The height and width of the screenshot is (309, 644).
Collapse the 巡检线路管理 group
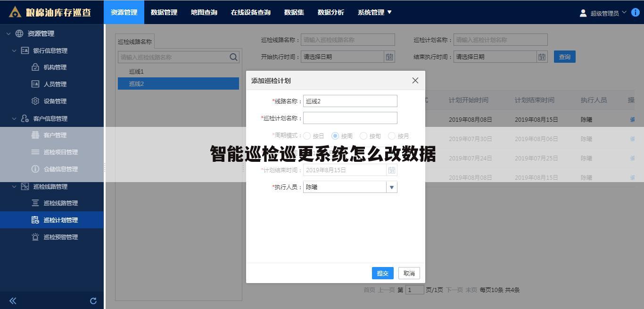pos(14,186)
